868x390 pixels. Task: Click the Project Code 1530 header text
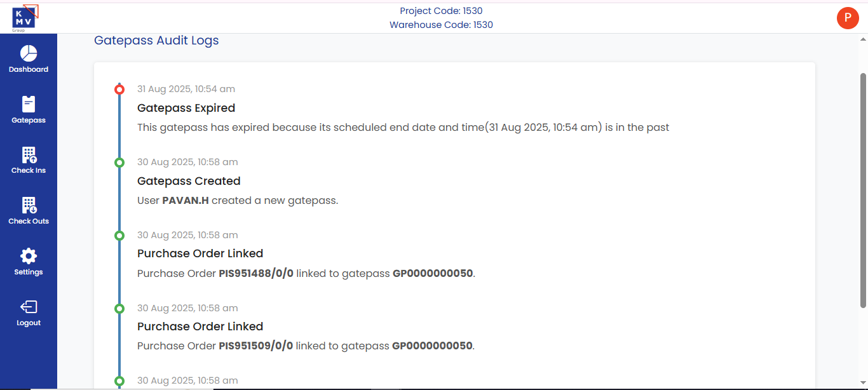441,11
